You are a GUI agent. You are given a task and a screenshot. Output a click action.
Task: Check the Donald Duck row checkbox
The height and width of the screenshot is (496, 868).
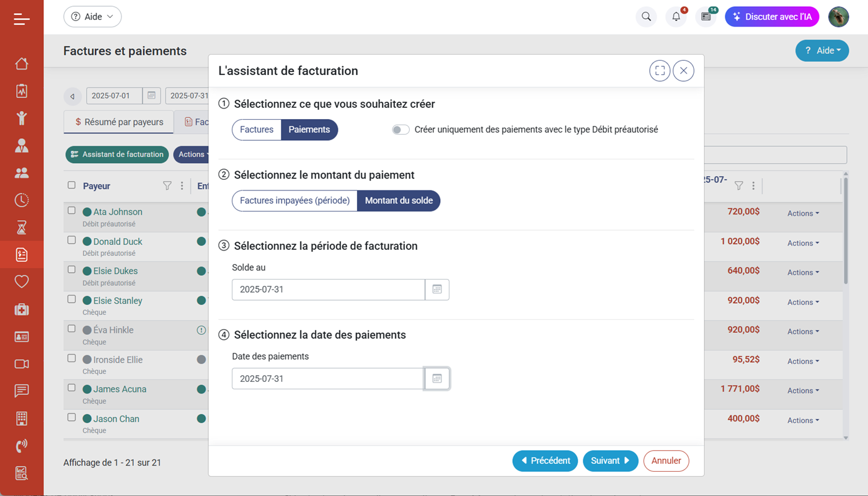[71, 240]
